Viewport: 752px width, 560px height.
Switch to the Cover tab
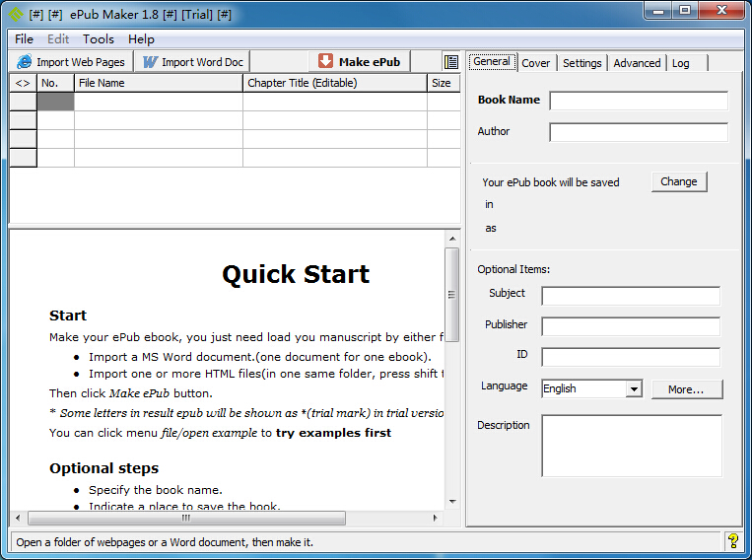click(x=536, y=63)
